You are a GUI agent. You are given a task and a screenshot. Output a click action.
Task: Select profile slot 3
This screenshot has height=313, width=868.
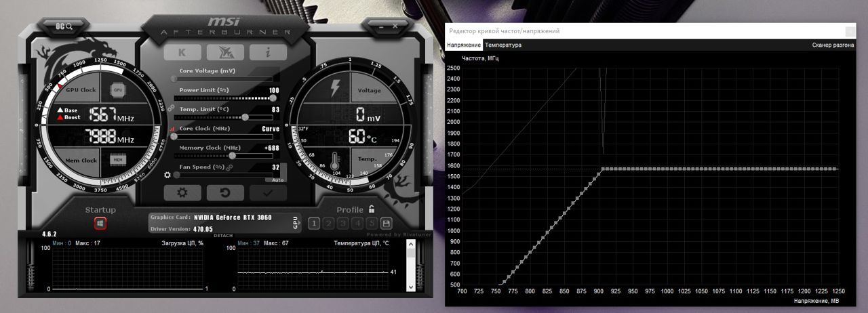point(343,224)
